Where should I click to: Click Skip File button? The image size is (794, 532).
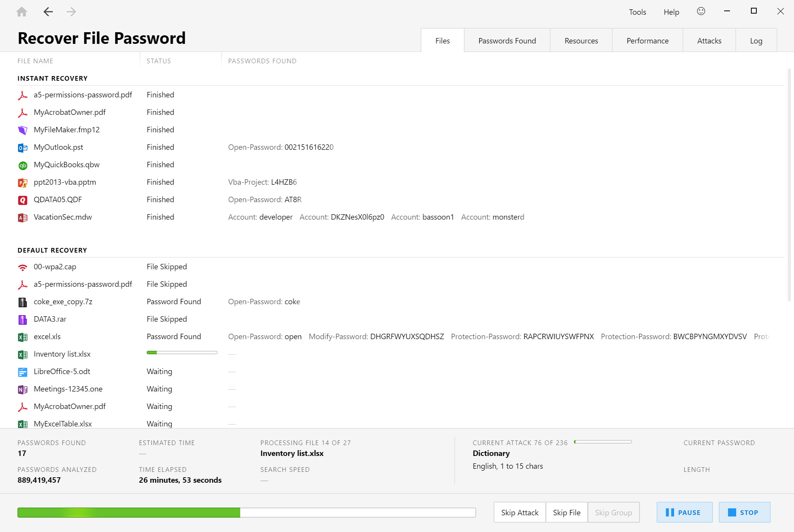tap(567, 512)
